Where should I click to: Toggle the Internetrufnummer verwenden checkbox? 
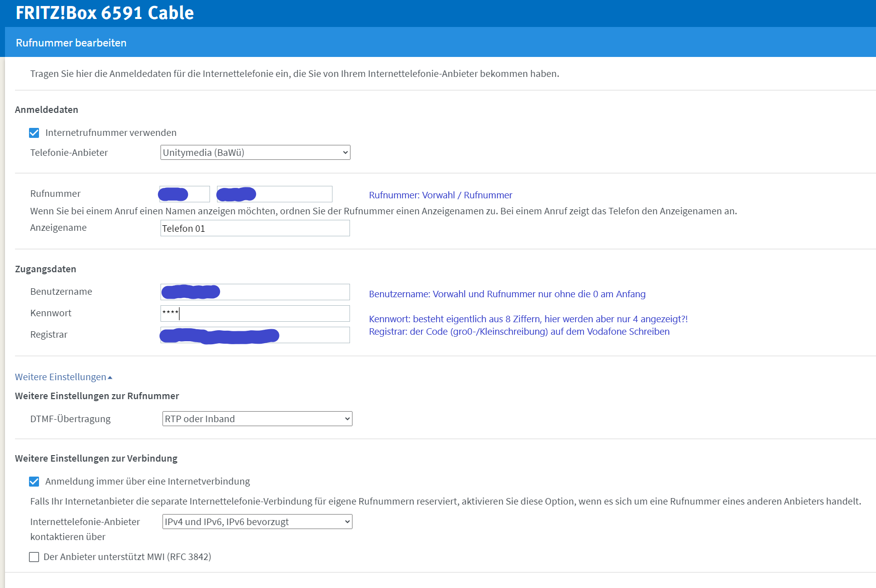tap(34, 133)
